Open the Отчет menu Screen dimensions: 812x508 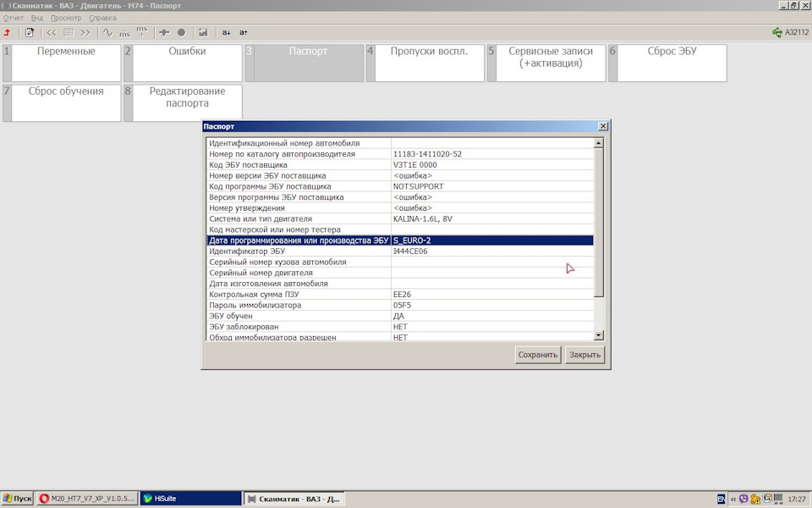coord(14,18)
